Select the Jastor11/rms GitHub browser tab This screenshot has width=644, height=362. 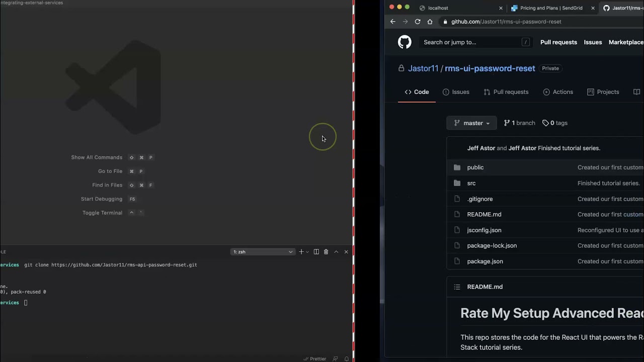(623, 8)
